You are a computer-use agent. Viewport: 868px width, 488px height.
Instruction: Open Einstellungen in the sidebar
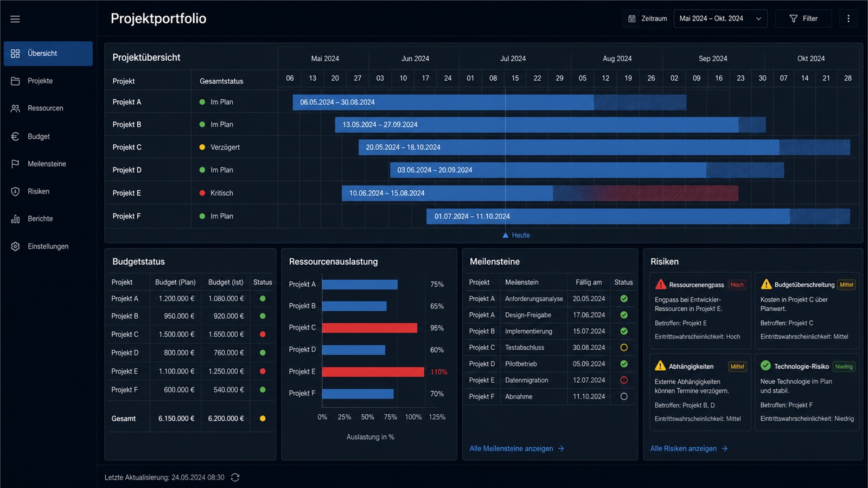(x=48, y=246)
